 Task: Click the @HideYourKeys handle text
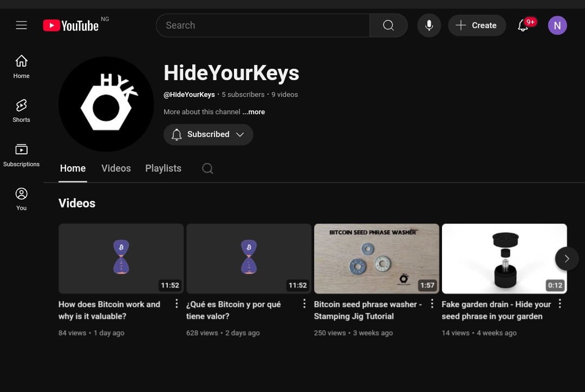click(189, 95)
